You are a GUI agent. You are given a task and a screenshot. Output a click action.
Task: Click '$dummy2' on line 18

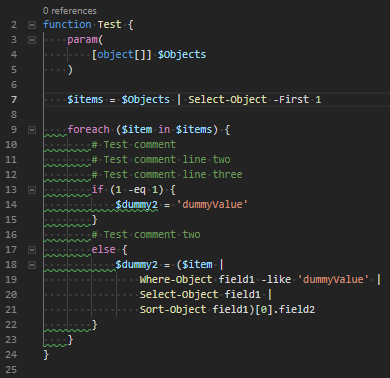[137, 265]
